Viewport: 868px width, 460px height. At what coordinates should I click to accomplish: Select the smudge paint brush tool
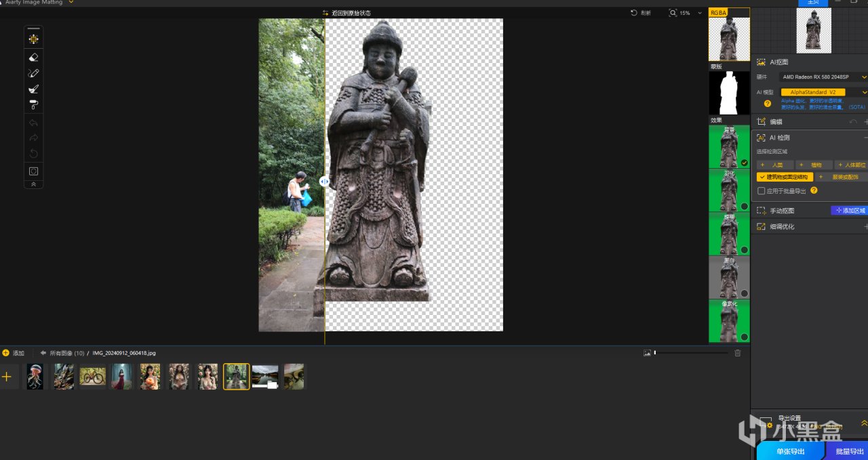[33, 89]
